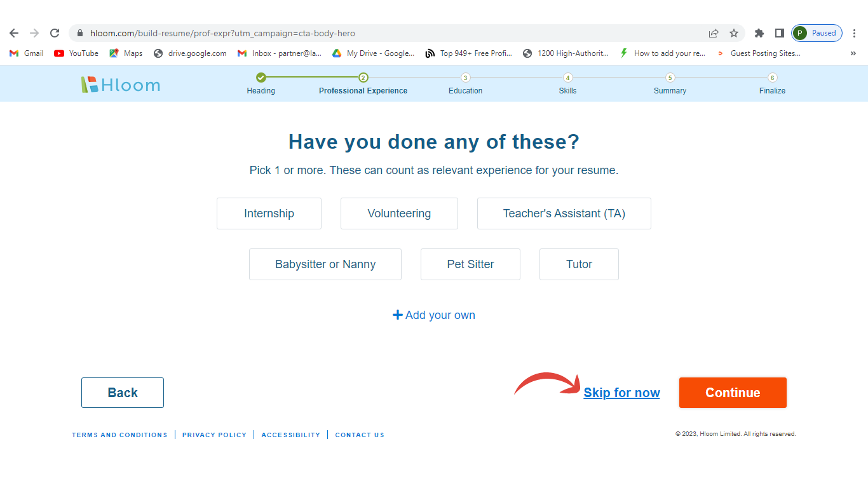Expand Add your own experience
868x488 pixels.
pyautogui.click(x=434, y=315)
